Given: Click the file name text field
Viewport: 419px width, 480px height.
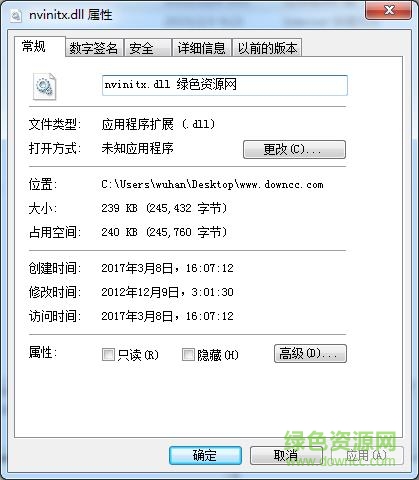Looking at the screenshot, I should tap(225, 85).
